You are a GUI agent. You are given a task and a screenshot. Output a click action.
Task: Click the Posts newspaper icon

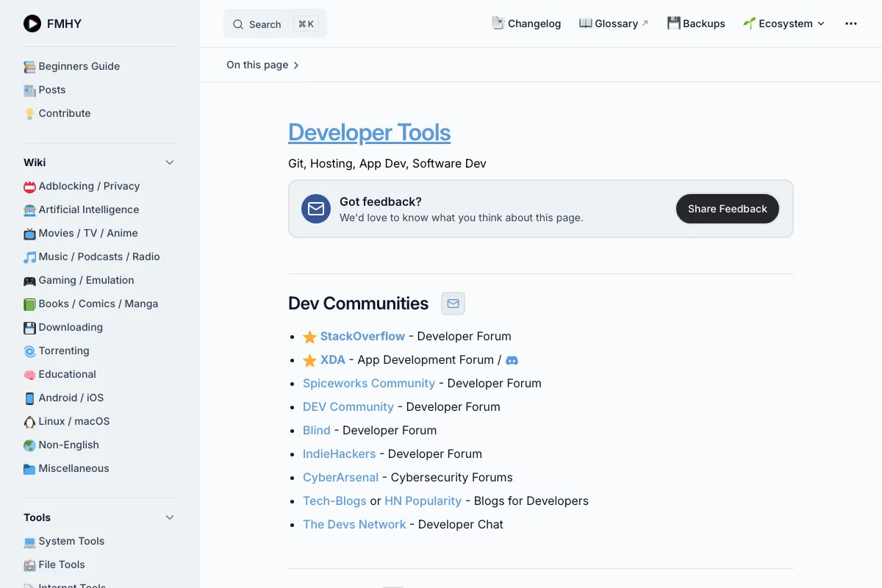coord(29,90)
